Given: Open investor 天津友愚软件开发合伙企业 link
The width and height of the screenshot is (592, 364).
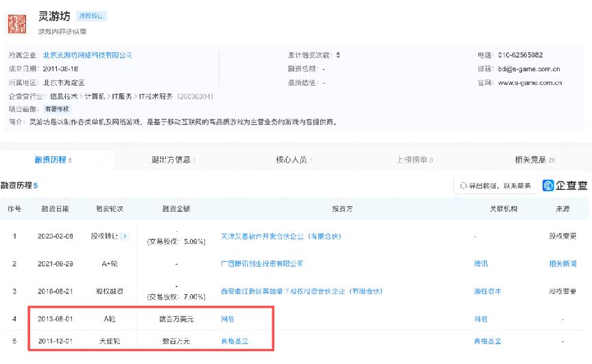Looking at the screenshot, I should tap(281, 236).
